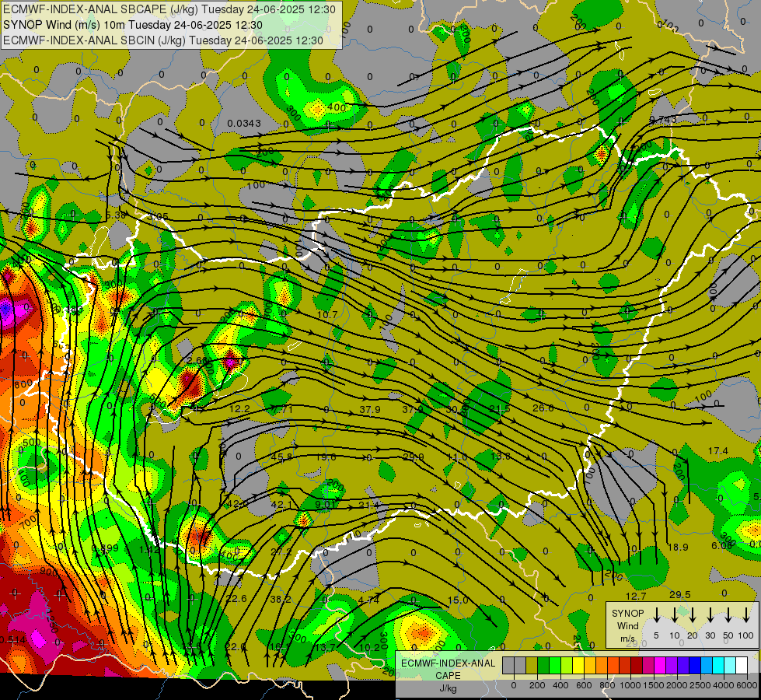Click the 30 m/s wind arrow symbol
Screen dimensions: 761x700
coord(710,615)
